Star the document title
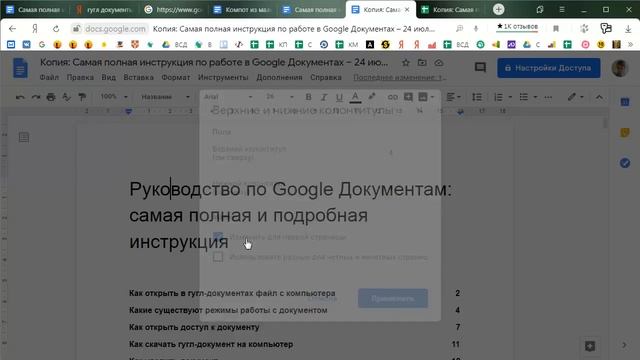 point(406,63)
